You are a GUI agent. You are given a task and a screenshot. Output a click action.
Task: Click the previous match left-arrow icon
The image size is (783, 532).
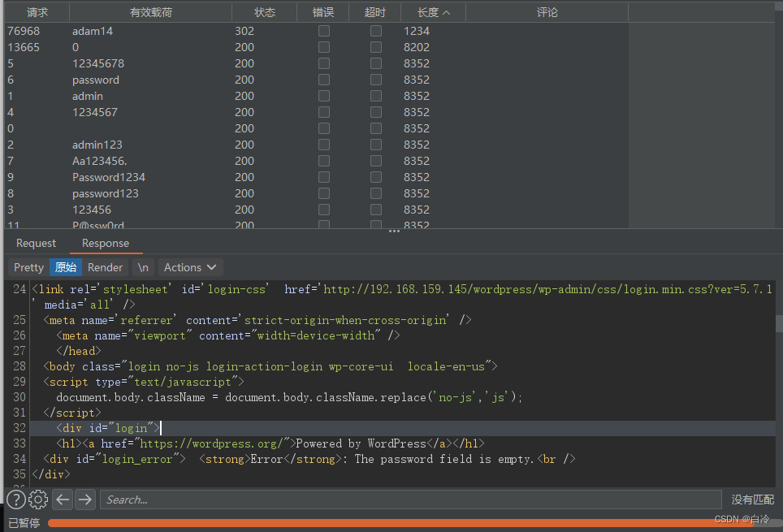click(63, 499)
